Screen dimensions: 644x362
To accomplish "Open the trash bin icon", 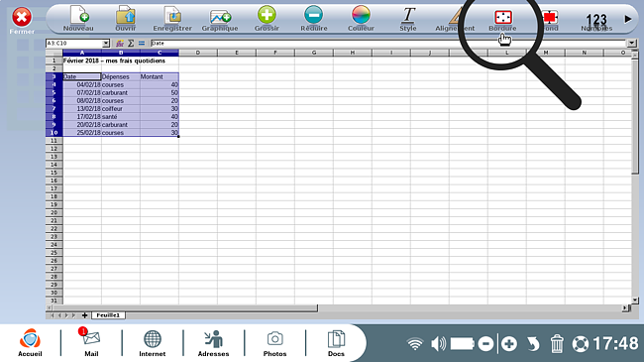I will [557, 343].
